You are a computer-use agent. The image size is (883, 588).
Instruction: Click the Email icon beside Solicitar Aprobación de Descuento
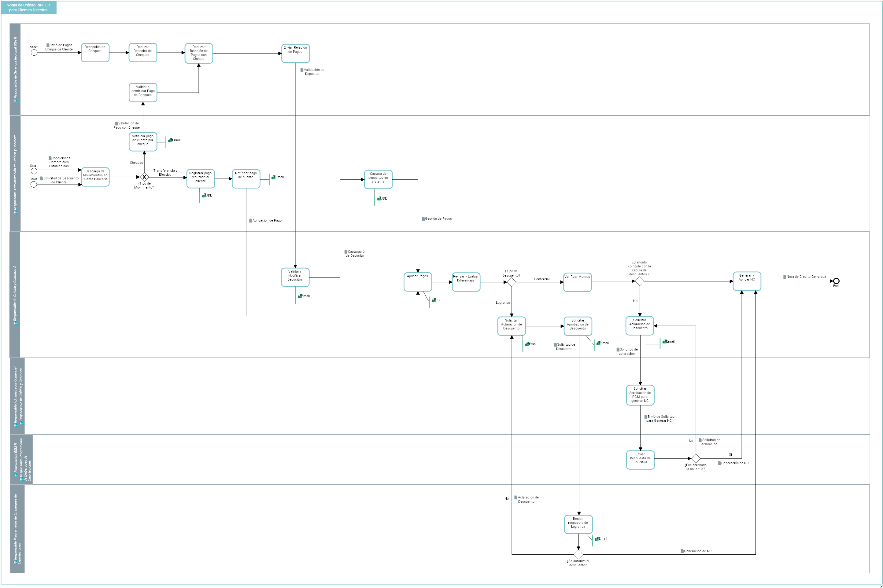598,343
